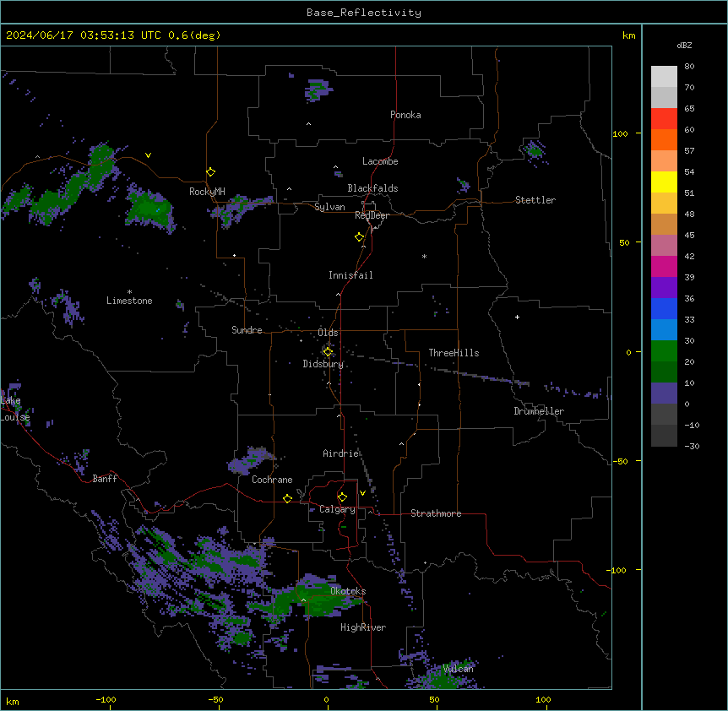Screen dimensions: 728x711
Task: Click the HighRiver label
Action: pos(363,627)
